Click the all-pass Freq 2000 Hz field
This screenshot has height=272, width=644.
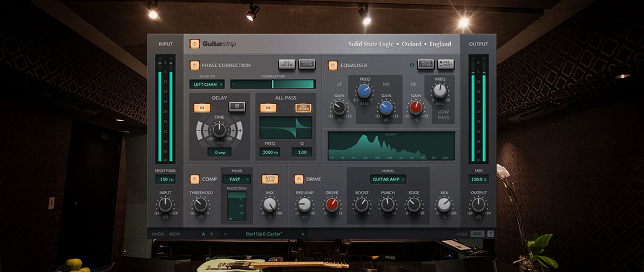click(x=270, y=152)
